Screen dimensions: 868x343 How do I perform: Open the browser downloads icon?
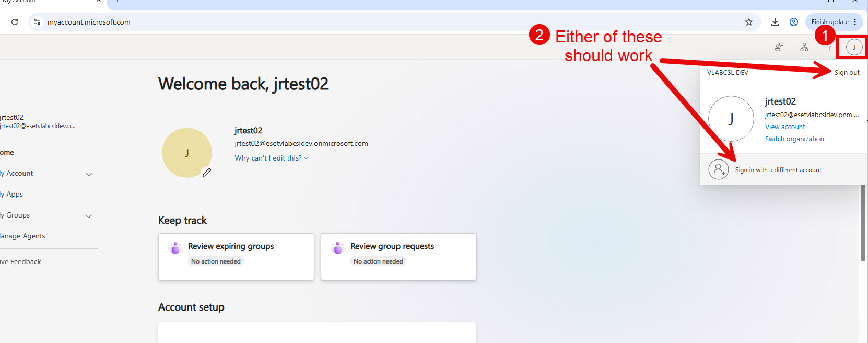click(775, 22)
